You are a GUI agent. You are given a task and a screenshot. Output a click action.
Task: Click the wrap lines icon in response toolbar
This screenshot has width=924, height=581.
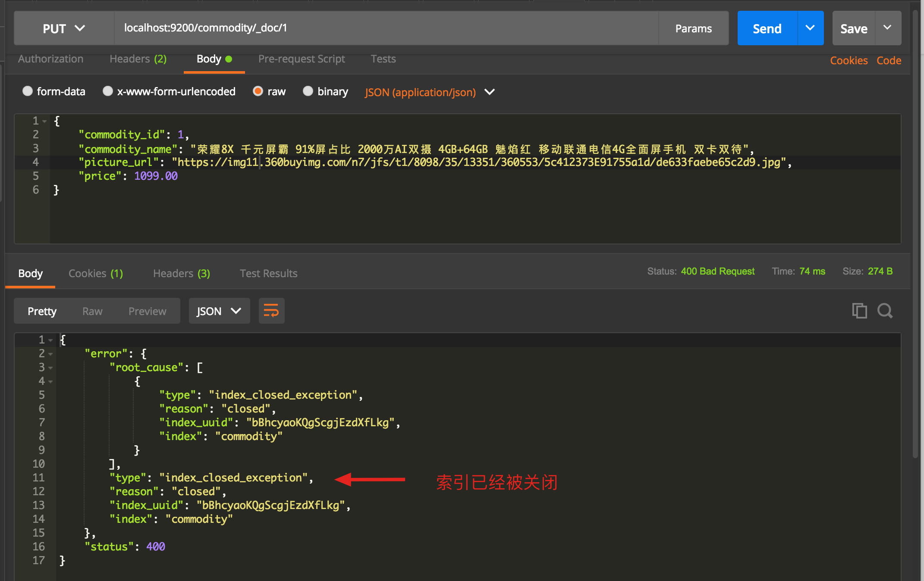[271, 311]
